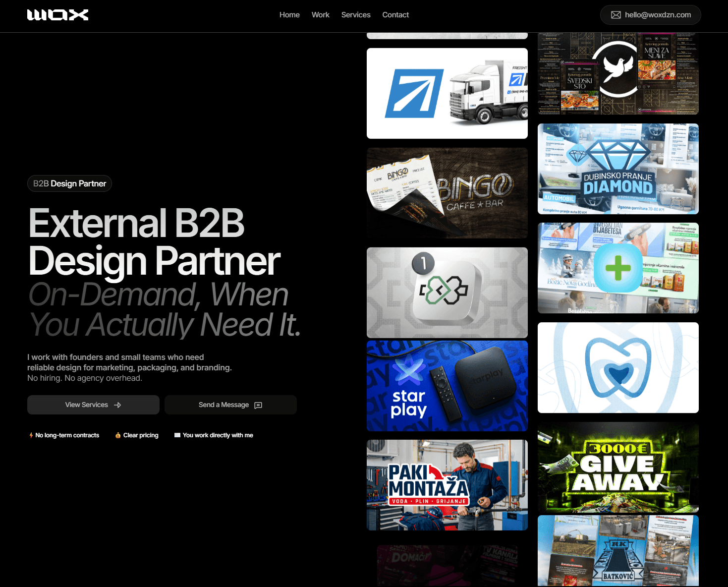Click the lightning bolt icon

(31, 435)
